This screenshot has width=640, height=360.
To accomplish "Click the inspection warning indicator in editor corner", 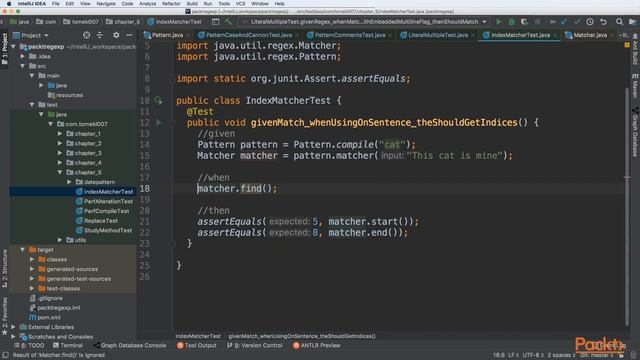I will (x=627, y=45).
